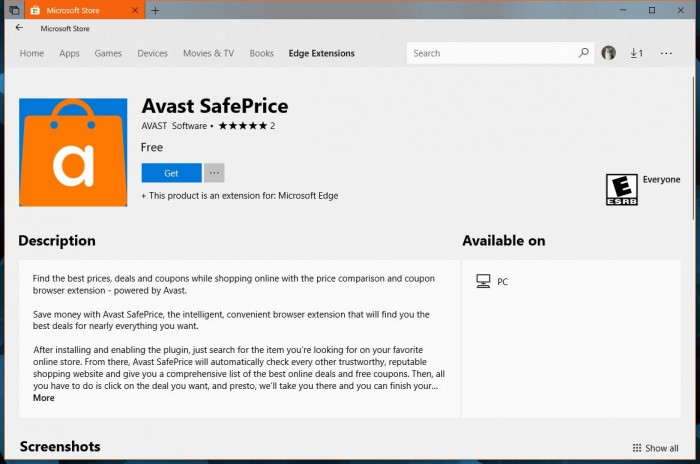Open the more options button beside Get
700x464 pixels.
point(214,173)
